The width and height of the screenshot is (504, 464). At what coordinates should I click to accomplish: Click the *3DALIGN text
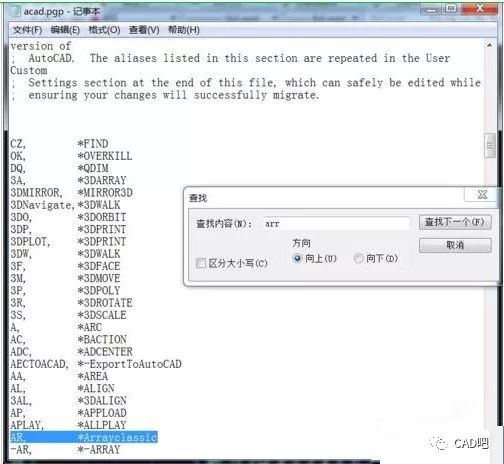pyautogui.click(x=102, y=400)
